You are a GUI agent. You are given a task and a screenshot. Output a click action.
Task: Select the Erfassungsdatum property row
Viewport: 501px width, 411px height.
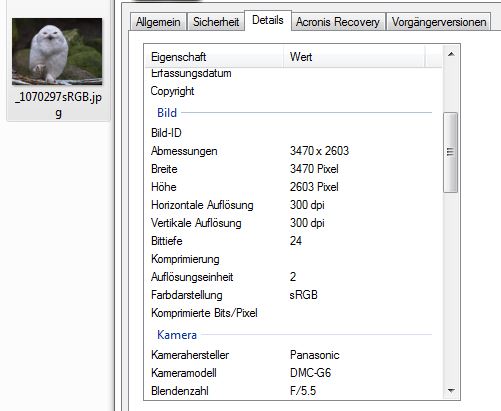point(293,73)
